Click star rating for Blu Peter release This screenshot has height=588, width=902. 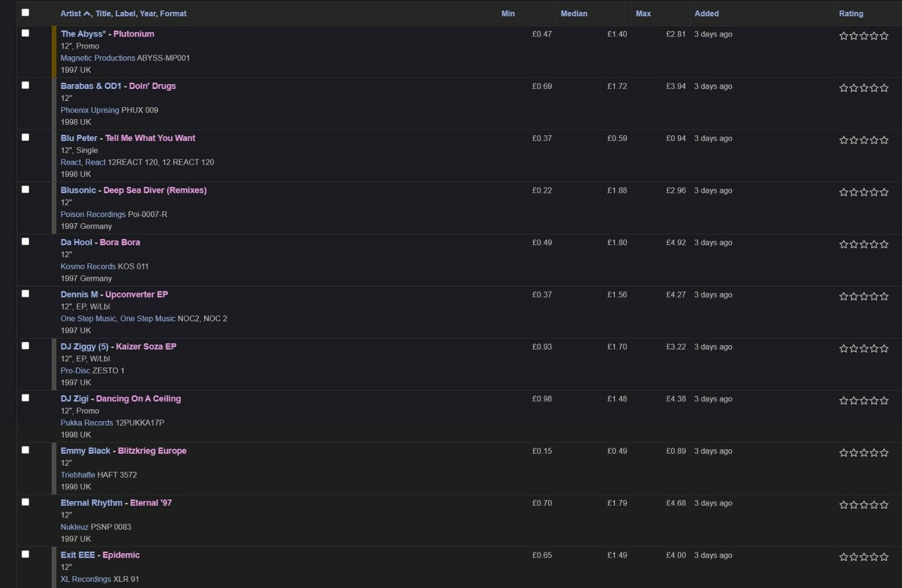864,140
